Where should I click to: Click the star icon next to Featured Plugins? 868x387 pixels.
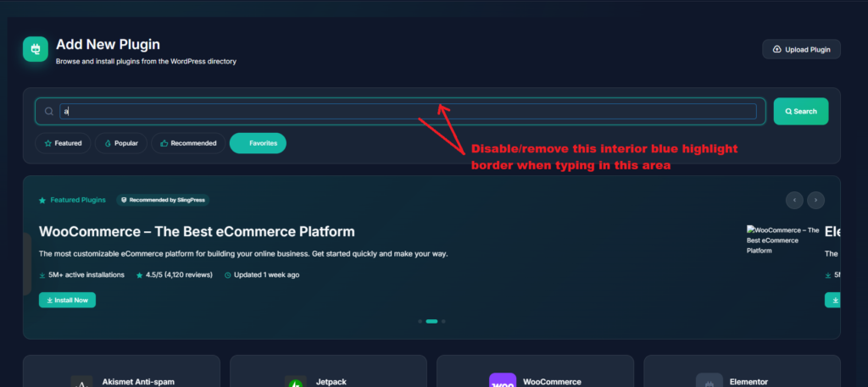[x=42, y=200]
